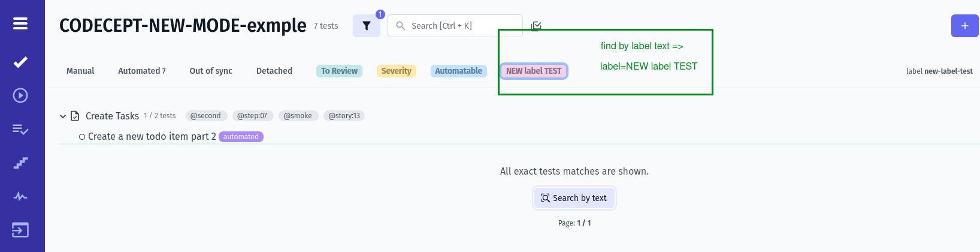This screenshot has width=980, height=252.
Task: Switch to the Manual tab
Action: point(80,71)
